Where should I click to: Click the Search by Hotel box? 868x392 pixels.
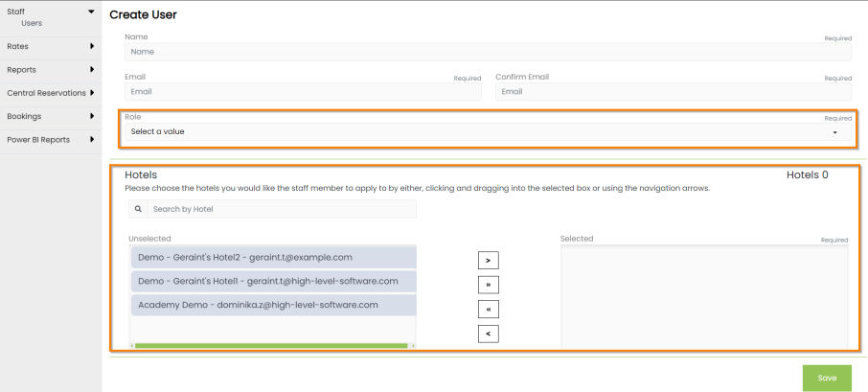pyautogui.click(x=282, y=209)
